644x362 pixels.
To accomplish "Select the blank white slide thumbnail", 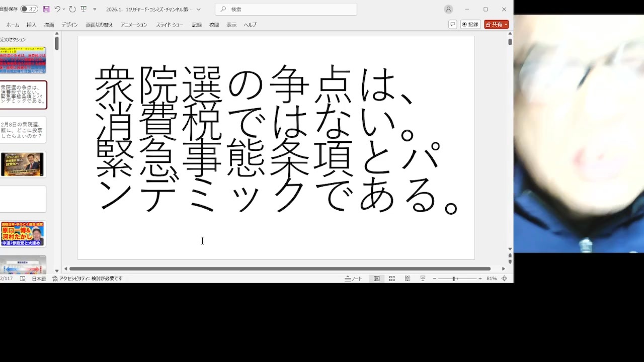I will click(x=23, y=199).
